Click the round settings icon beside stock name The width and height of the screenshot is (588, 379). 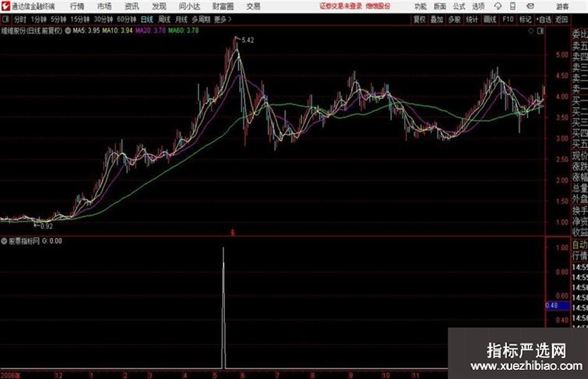click(68, 30)
